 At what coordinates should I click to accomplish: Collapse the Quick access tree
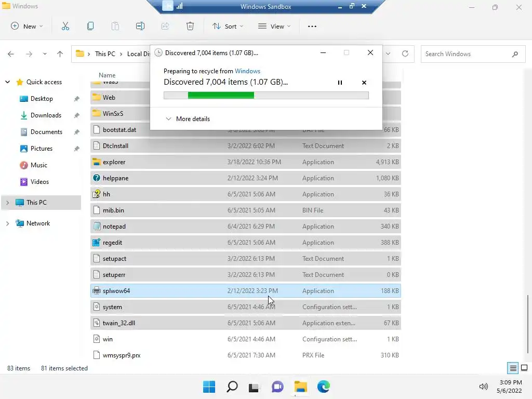(7, 82)
